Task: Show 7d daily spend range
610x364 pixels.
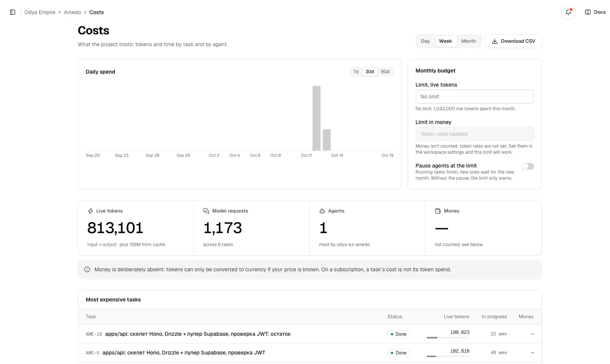Action: (x=356, y=72)
